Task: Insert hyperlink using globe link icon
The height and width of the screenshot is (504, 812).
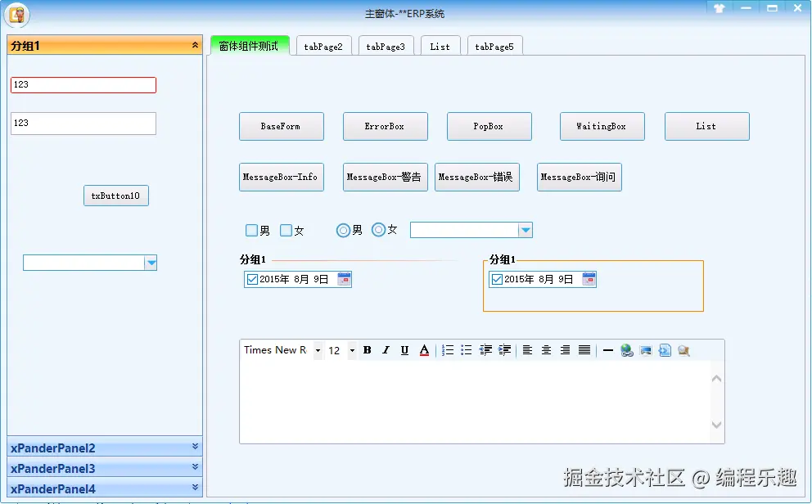Action: click(x=627, y=350)
